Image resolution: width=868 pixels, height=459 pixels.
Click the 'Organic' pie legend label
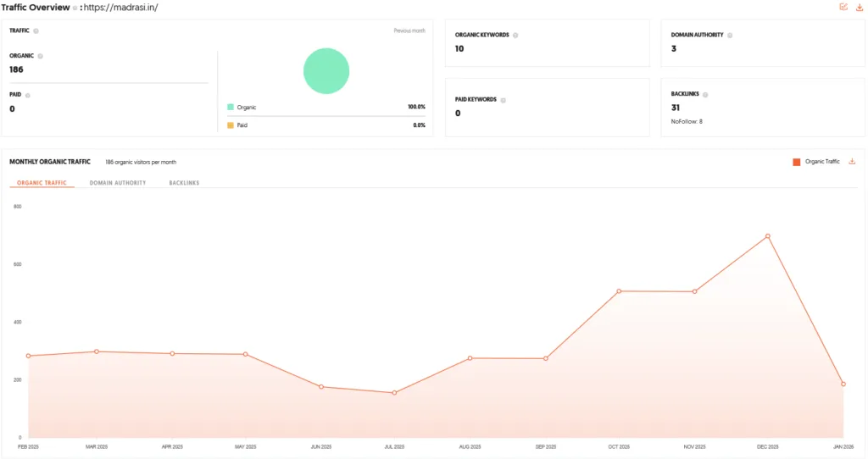point(247,108)
